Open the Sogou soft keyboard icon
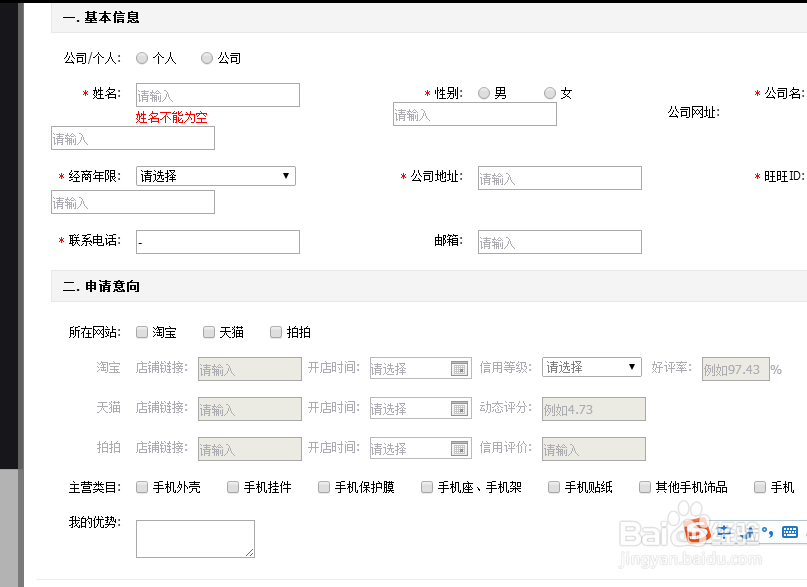The image size is (807, 587). click(790, 532)
